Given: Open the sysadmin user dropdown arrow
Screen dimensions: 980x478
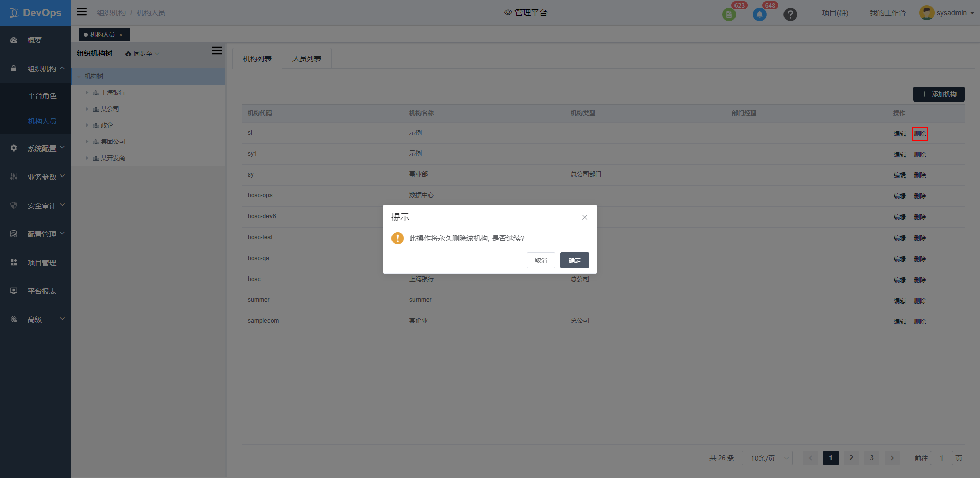Looking at the screenshot, I should 972,13.
